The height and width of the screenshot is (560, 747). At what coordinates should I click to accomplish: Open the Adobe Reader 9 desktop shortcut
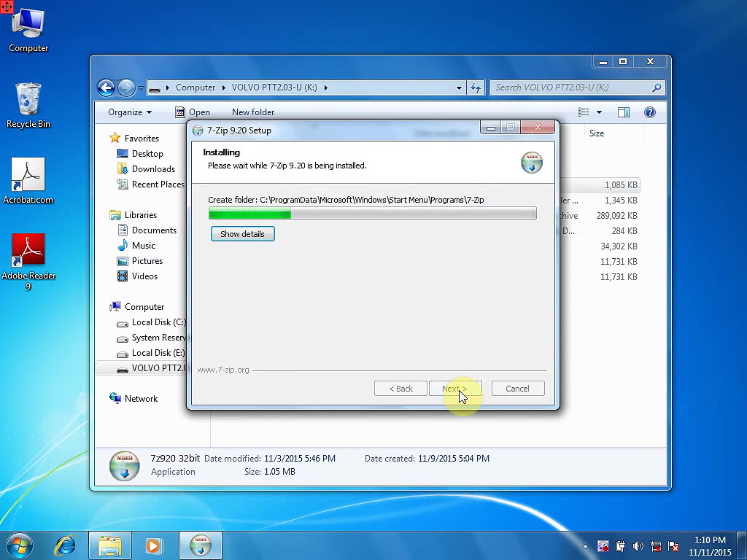(28, 262)
